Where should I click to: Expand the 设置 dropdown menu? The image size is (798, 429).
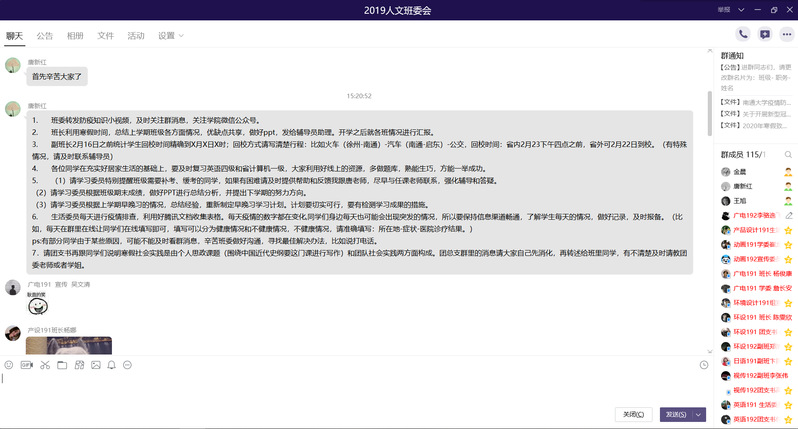click(171, 36)
